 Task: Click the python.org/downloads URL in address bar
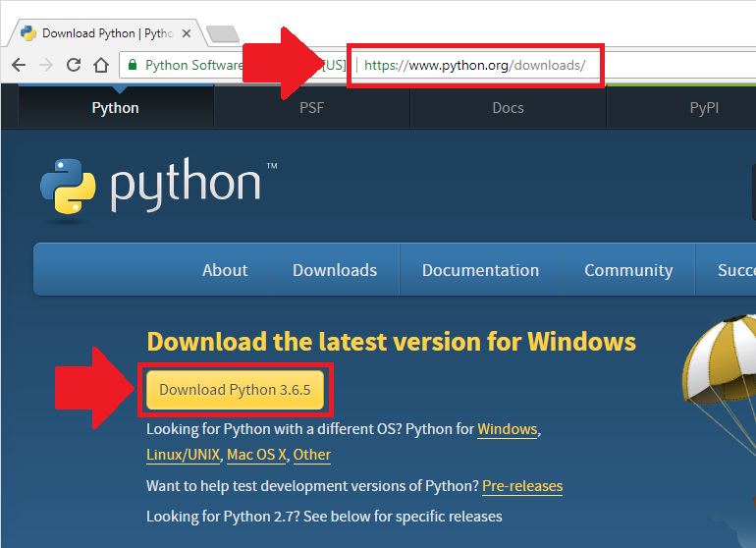click(474, 65)
